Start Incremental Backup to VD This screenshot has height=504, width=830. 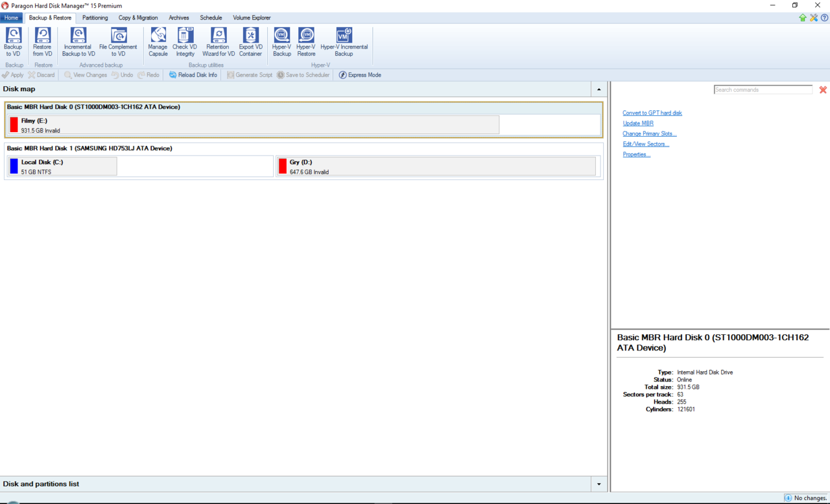(x=78, y=42)
